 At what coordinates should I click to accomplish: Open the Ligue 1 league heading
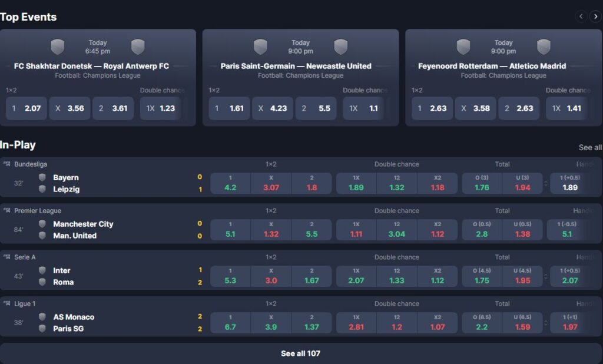(x=25, y=303)
